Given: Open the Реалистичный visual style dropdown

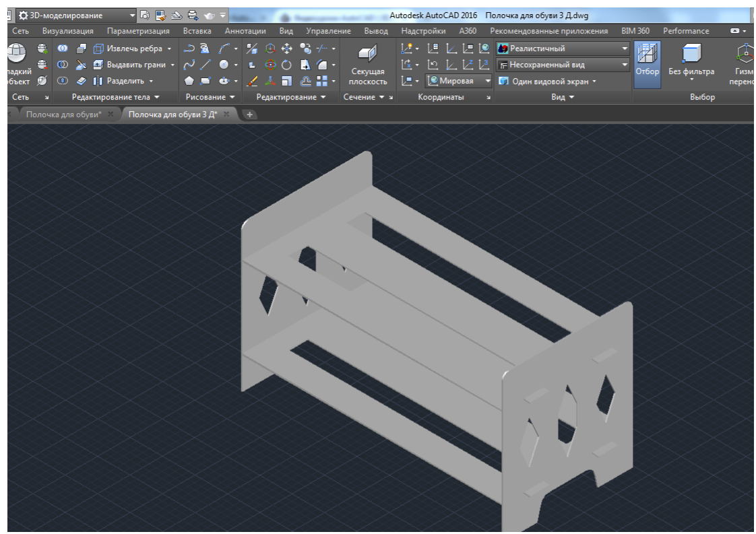Looking at the screenshot, I should point(563,48).
